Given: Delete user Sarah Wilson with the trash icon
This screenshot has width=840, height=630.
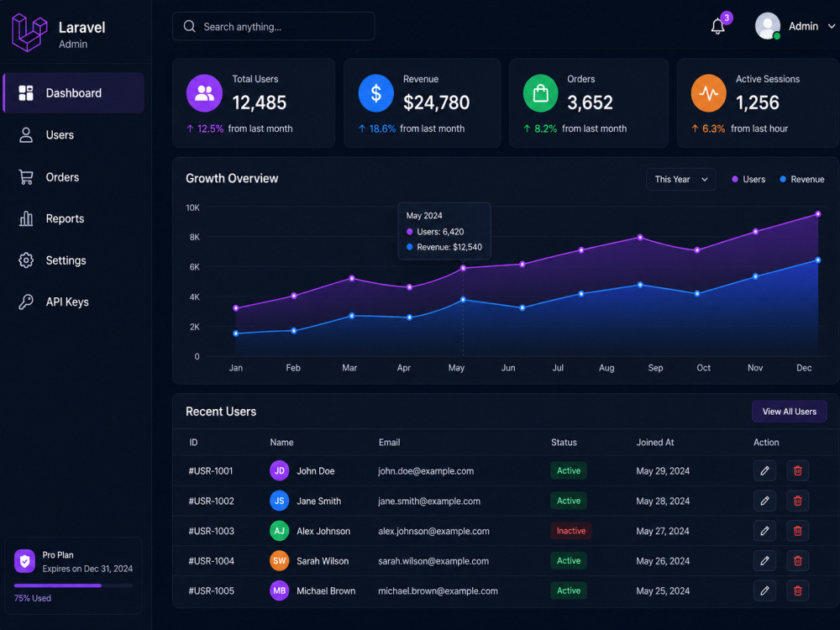Looking at the screenshot, I should 798,561.
